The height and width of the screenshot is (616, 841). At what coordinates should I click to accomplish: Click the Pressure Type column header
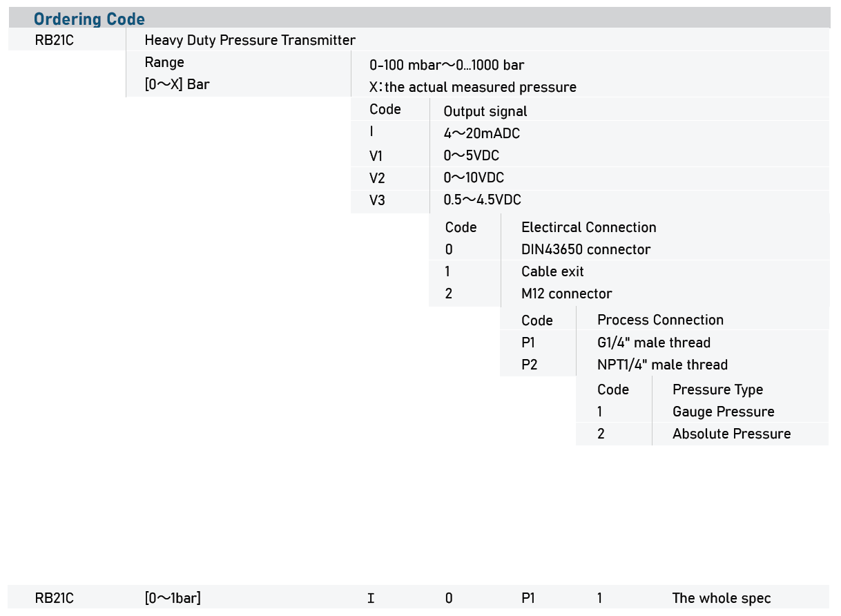click(x=717, y=389)
